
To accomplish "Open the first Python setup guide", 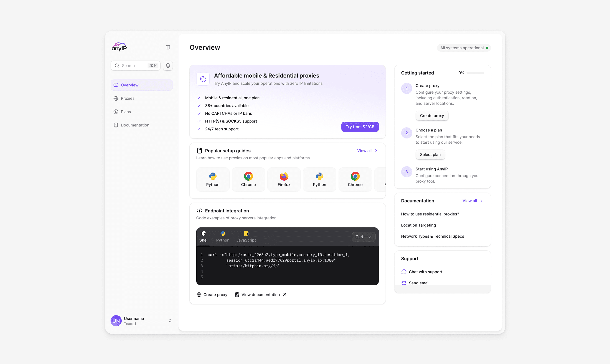I will coord(213,179).
